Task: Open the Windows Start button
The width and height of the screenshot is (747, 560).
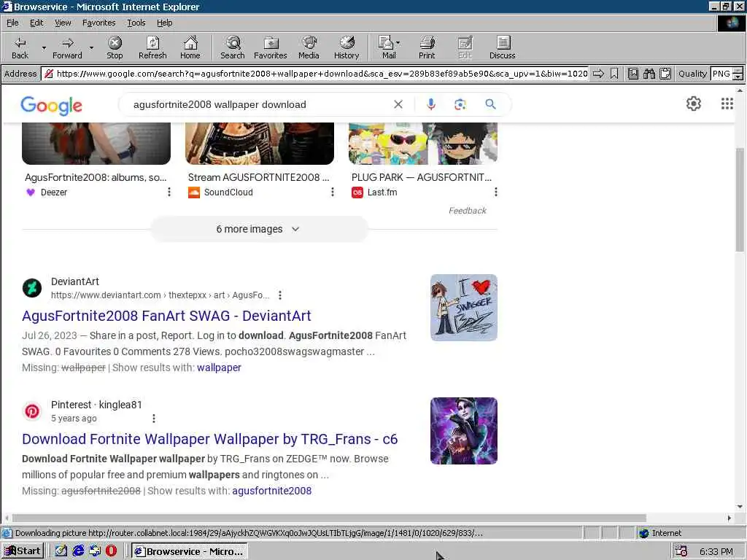Action: [23, 551]
